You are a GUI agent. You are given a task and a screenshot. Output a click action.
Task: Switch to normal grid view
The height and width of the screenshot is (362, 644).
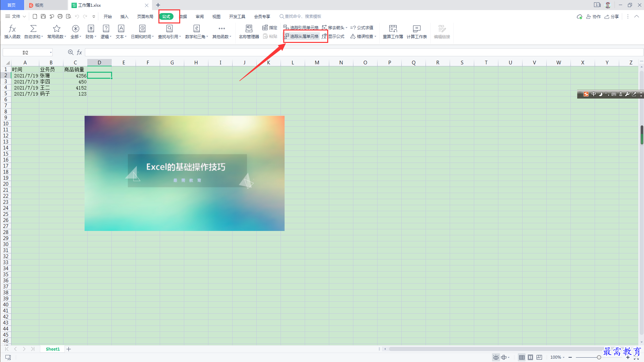click(x=522, y=357)
